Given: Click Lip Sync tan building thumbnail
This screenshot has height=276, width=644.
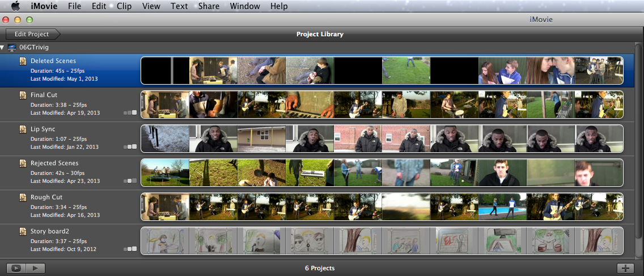Looking at the screenshot, I should (x=262, y=139).
